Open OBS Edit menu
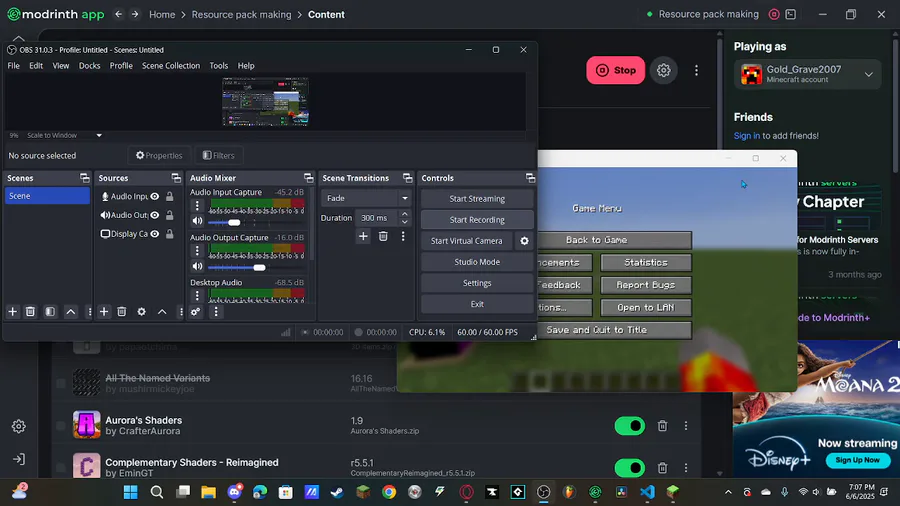The image size is (900, 506). [36, 65]
